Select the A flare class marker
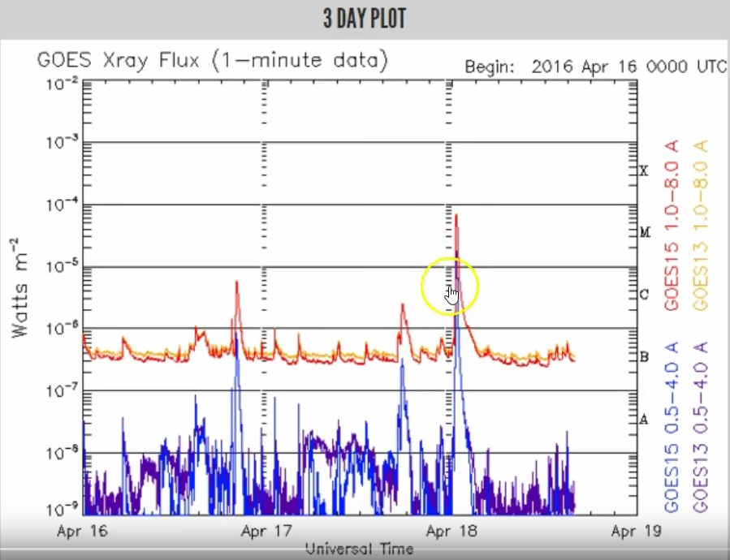The height and width of the screenshot is (560, 730). 644,420
